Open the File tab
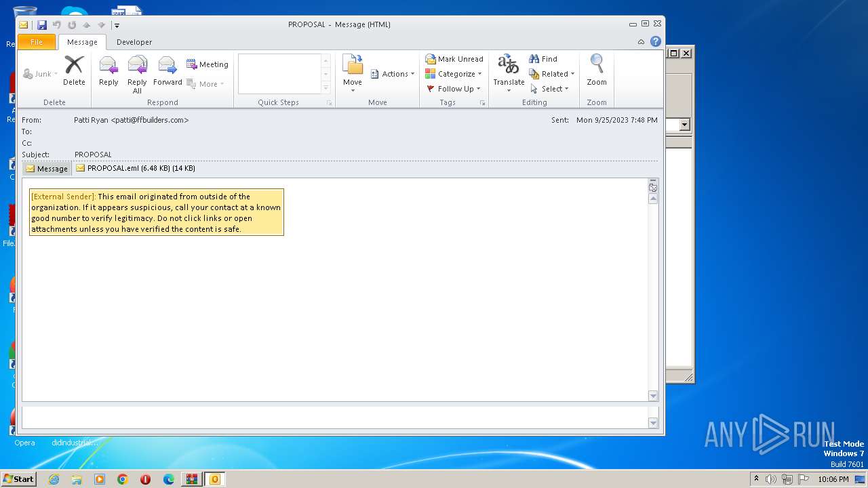 tap(37, 42)
